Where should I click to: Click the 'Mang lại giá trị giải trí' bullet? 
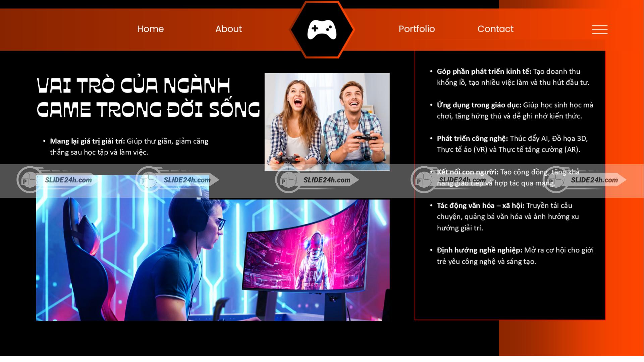coord(129,146)
